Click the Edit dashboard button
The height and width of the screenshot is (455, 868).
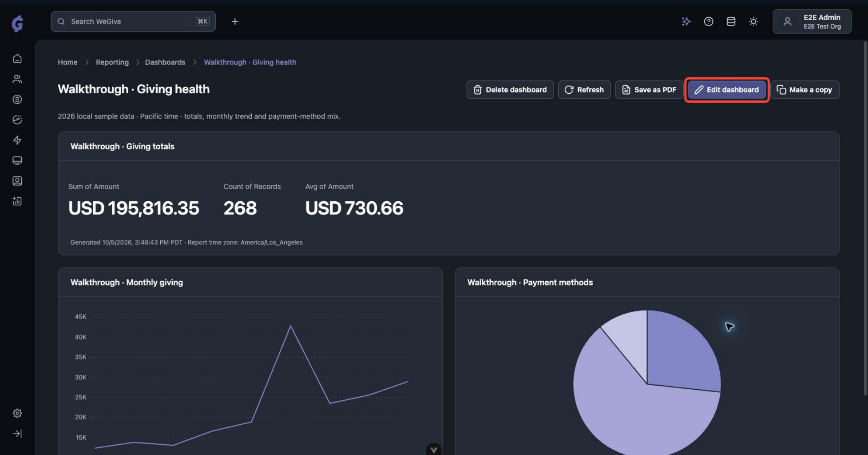tap(727, 90)
